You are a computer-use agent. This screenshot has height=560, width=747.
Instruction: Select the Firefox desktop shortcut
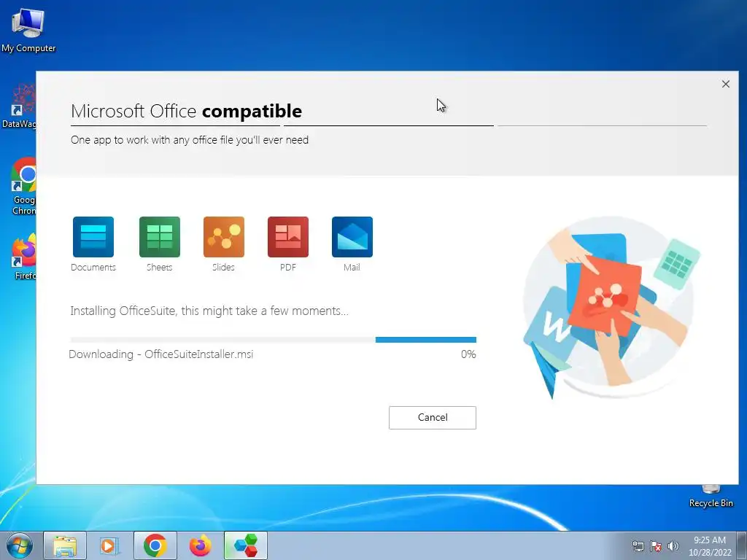(24, 257)
